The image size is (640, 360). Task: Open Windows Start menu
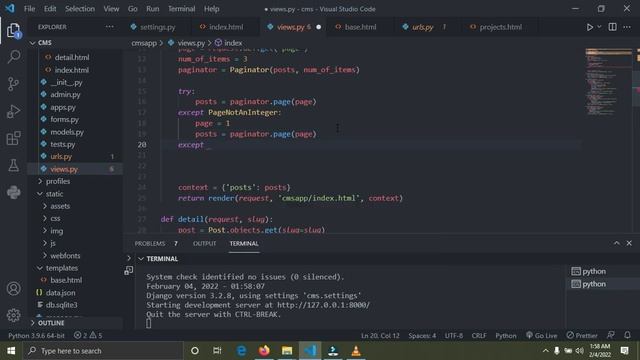tap(11, 351)
